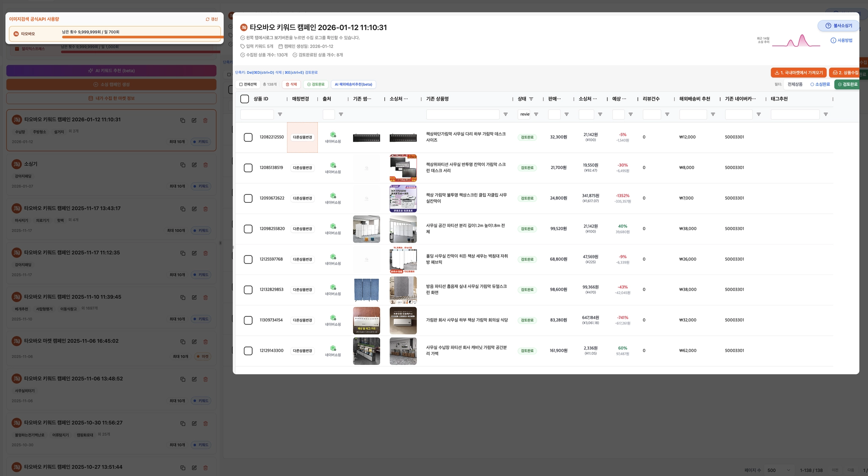Toggle the header select-all checkbox beside 상품 ID

(x=245, y=99)
